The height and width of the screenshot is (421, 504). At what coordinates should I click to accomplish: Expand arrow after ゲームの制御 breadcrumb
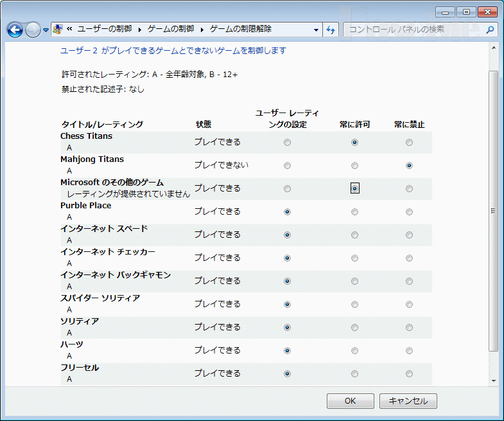coord(202,30)
